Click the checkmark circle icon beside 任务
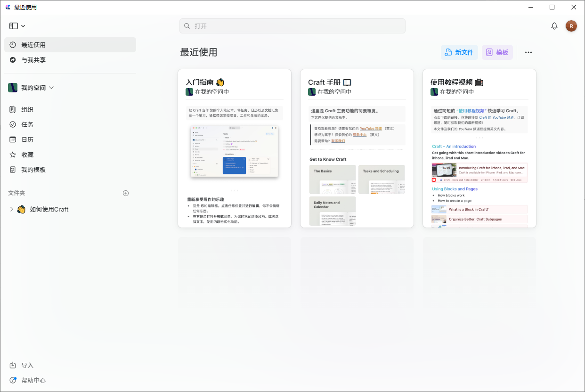Viewport: 585px width, 392px height. (13, 124)
